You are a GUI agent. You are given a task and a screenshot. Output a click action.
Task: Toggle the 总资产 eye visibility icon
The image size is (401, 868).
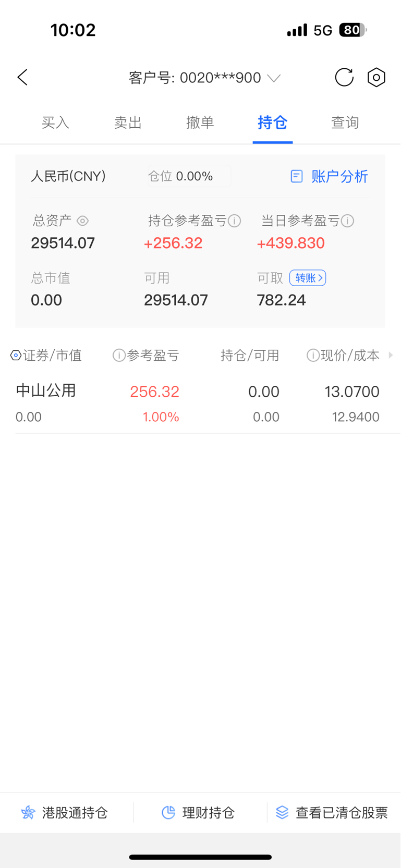point(82,221)
